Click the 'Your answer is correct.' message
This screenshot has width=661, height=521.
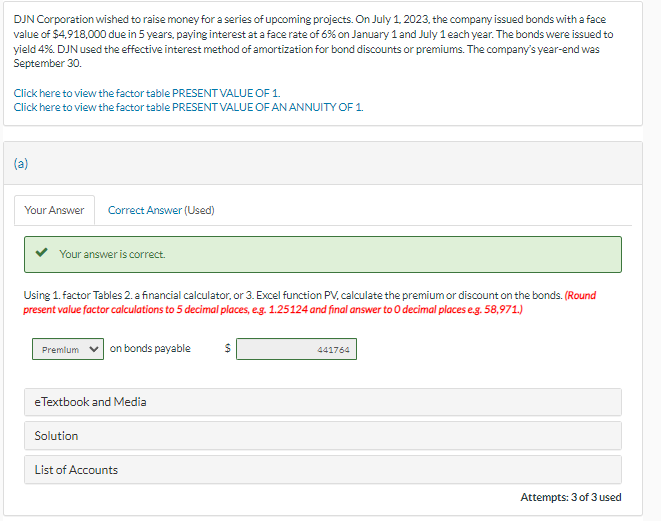tap(112, 254)
